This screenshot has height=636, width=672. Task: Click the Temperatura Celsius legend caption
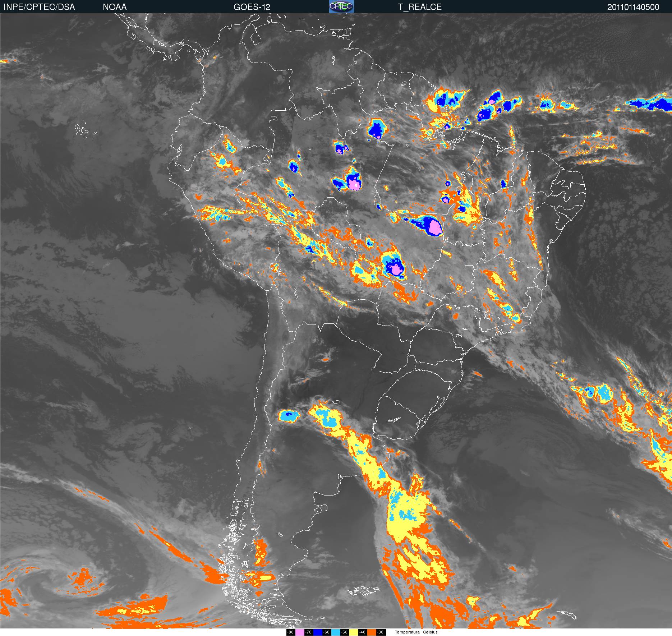click(416, 632)
